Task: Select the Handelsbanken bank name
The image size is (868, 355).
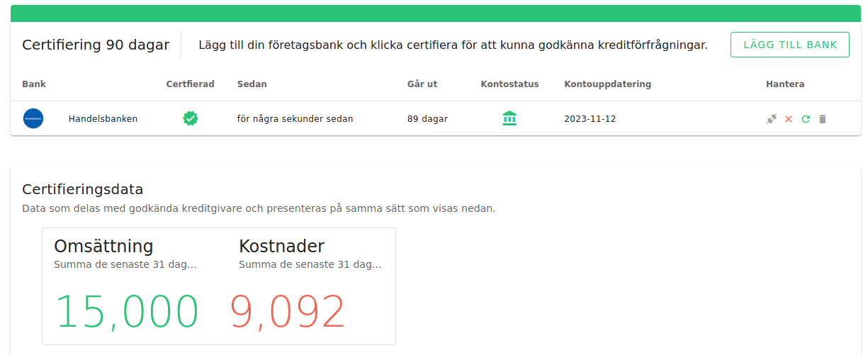Action: (x=103, y=119)
